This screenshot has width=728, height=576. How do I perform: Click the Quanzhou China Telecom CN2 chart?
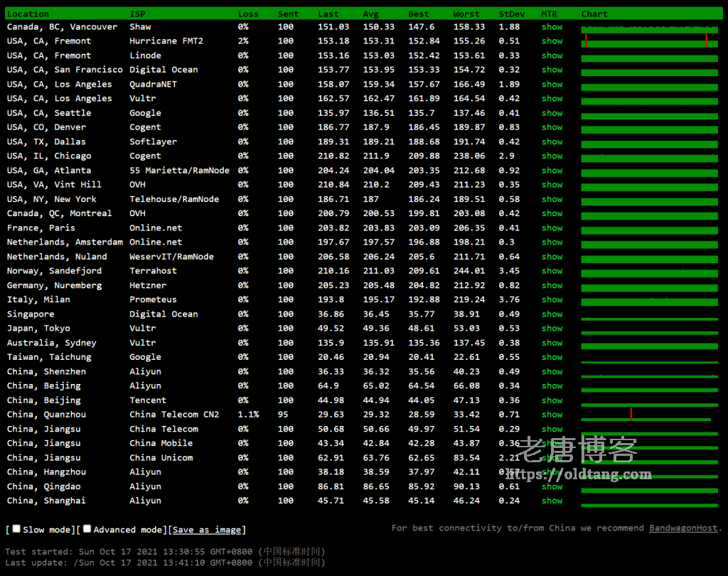coord(646,415)
